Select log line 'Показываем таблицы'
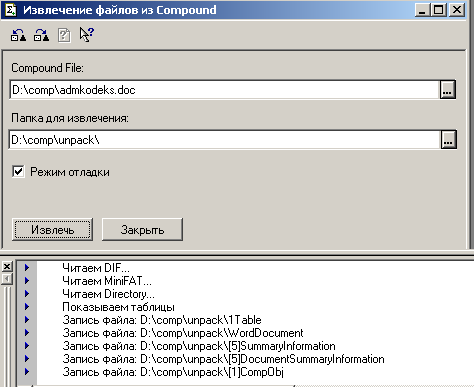The image size is (474, 387). (118, 307)
